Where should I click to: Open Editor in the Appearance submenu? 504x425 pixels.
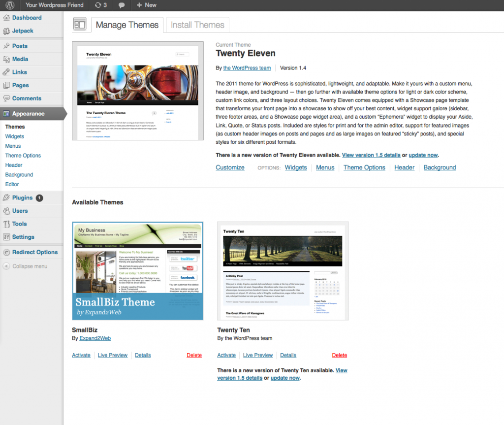point(12,184)
